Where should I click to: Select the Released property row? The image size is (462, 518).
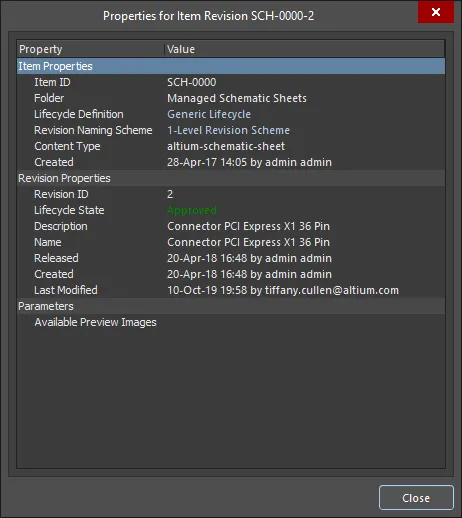pyautogui.click(x=231, y=258)
